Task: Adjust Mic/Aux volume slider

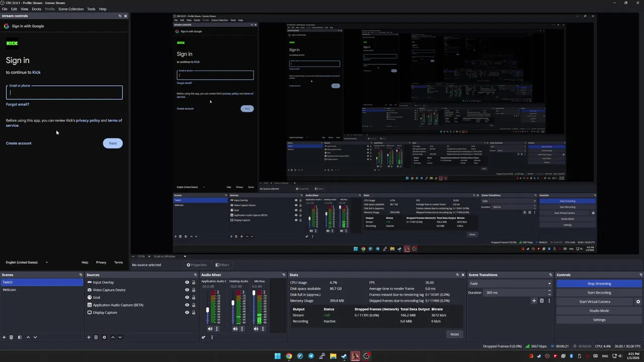Action: [x=254, y=294]
